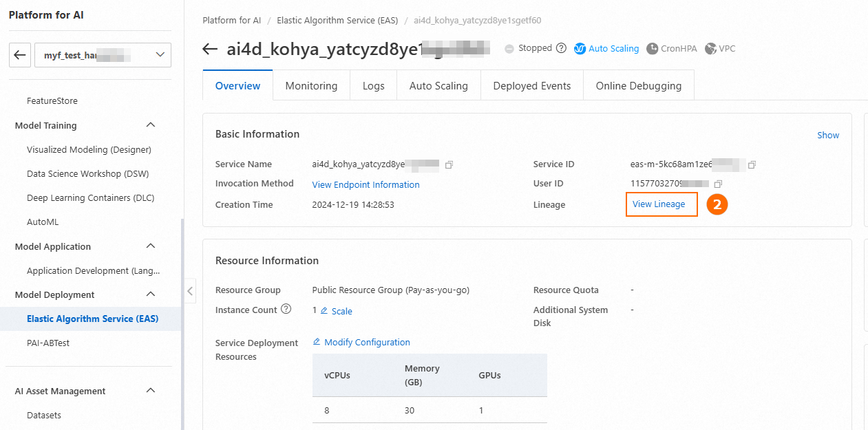Viewport: 868px width, 430px height.
Task: Open the Deployed Events tab
Action: (532, 86)
